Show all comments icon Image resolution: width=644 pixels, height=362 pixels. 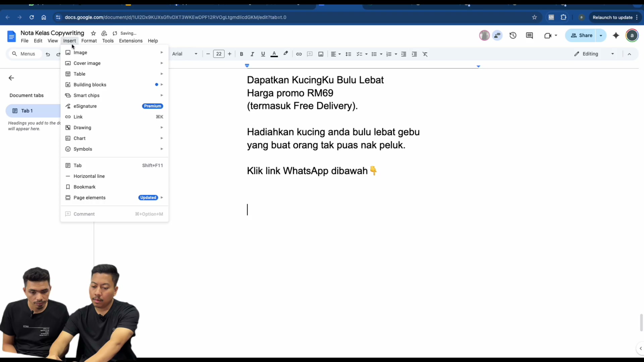[x=529, y=35]
